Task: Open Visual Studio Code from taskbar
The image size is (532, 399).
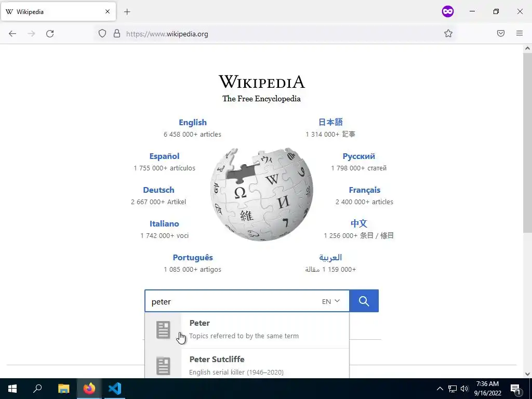Action: coord(115,389)
